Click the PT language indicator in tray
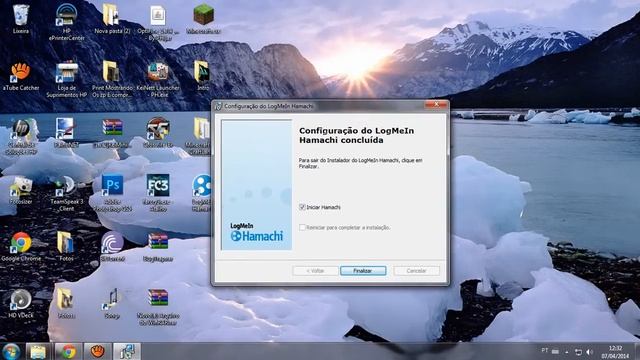640x360 pixels. pyautogui.click(x=544, y=351)
